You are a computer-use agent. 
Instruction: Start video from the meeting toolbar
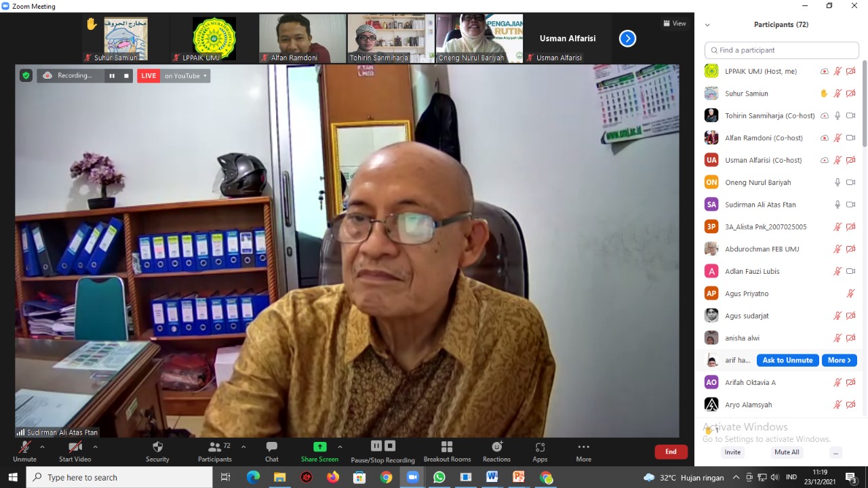click(x=75, y=451)
